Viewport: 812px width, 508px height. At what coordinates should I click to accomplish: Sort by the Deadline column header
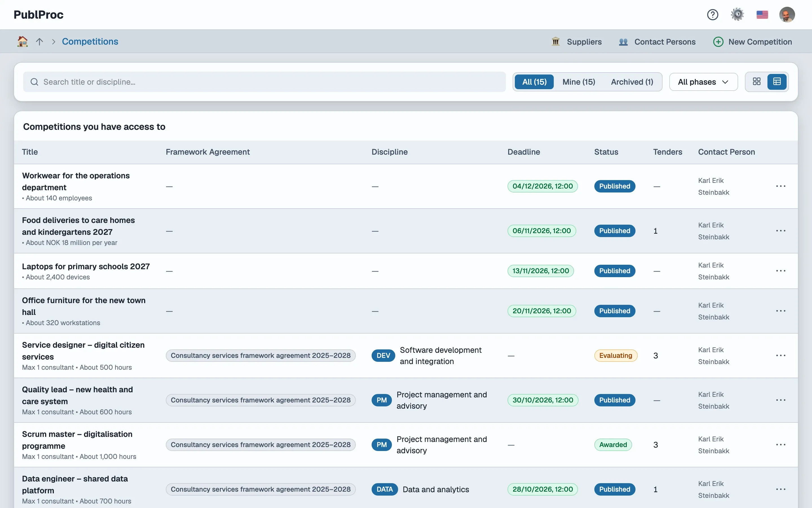click(x=524, y=152)
